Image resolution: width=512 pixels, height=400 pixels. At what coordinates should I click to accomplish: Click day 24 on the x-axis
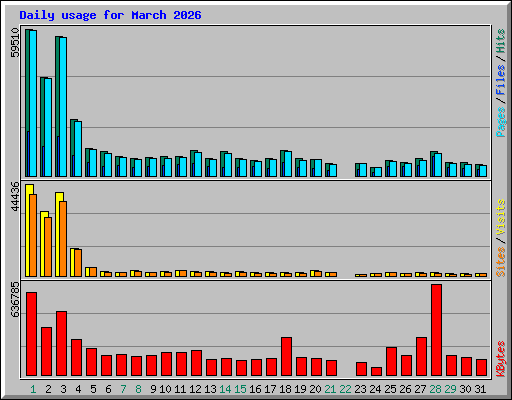375,389
